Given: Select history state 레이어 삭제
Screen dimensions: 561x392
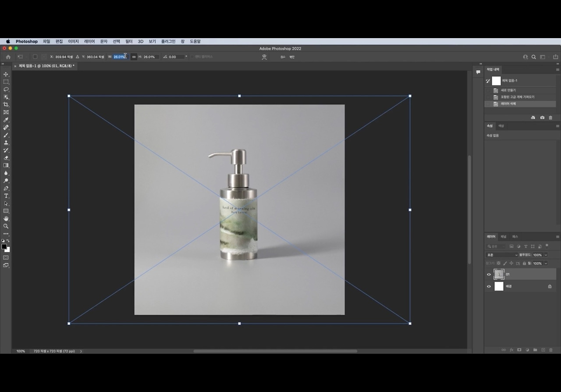Looking at the screenshot, I should (x=520, y=104).
